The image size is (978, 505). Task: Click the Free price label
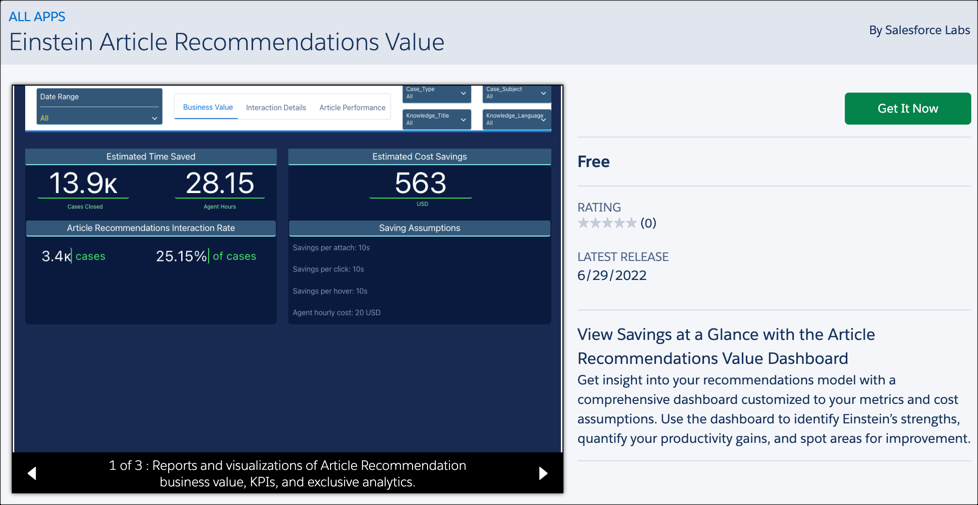pos(594,162)
